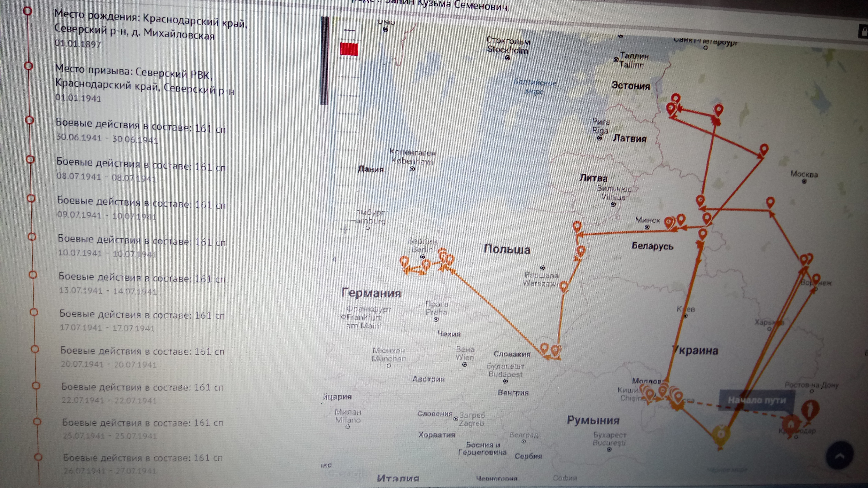
Task: Select timeline marker for Место рождения
Action: [28, 11]
